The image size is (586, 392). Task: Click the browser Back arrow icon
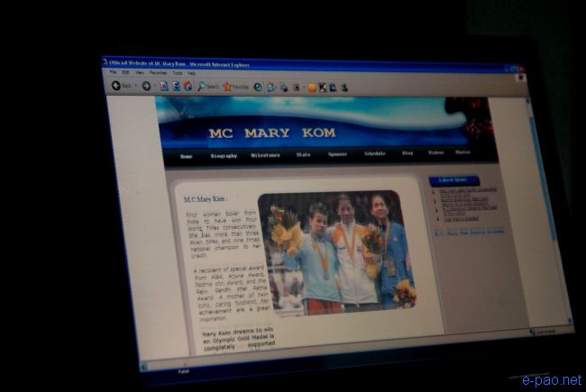pos(116,86)
